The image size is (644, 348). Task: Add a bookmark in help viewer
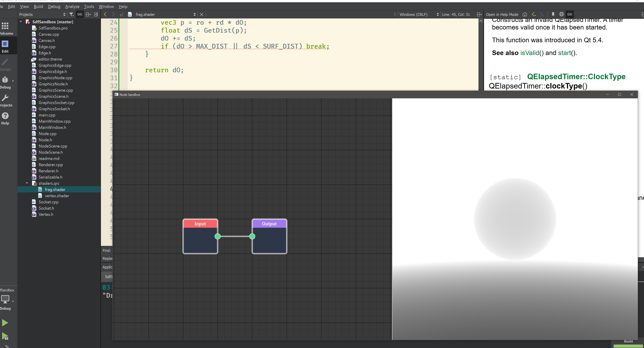point(553,14)
